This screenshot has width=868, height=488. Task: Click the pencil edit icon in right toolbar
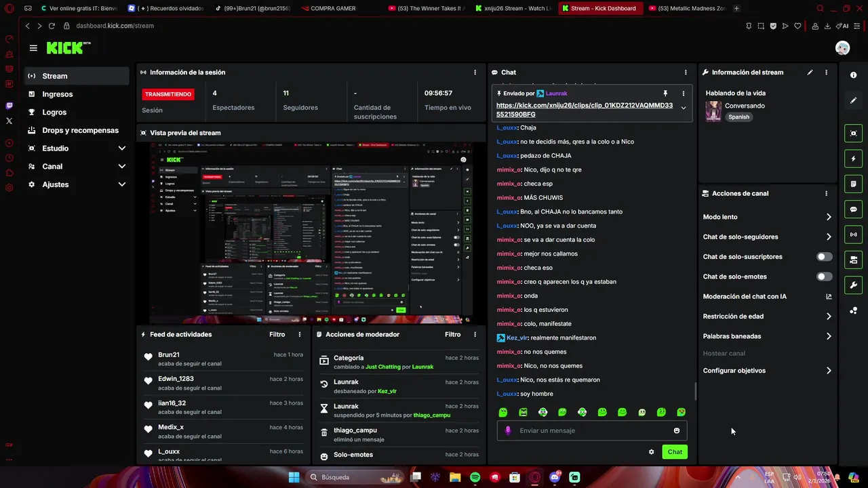click(854, 100)
